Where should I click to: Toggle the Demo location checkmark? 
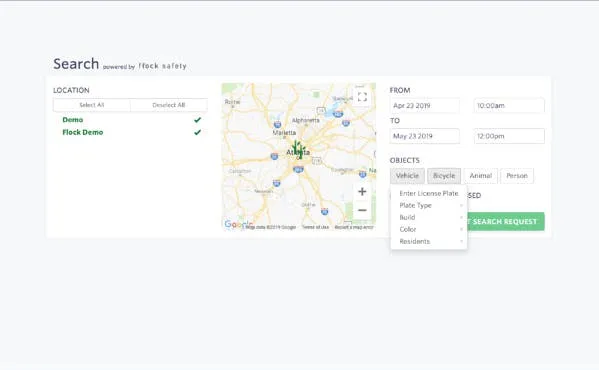pos(197,120)
